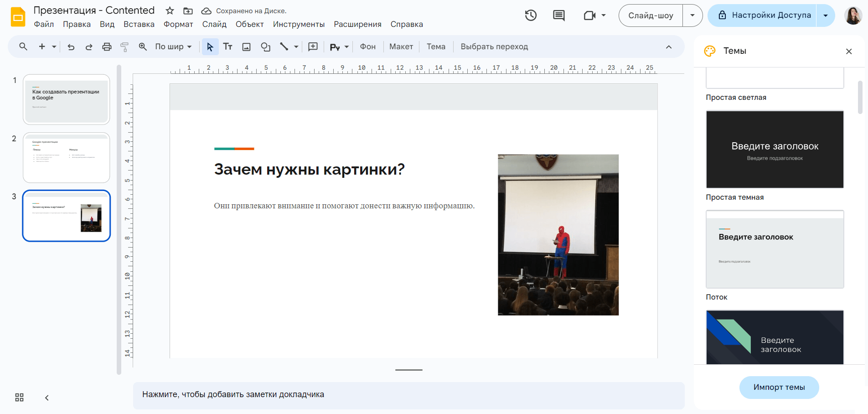This screenshot has width=868, height=414.
Task: Click the presentation title field
Action: tap(94, 10)
